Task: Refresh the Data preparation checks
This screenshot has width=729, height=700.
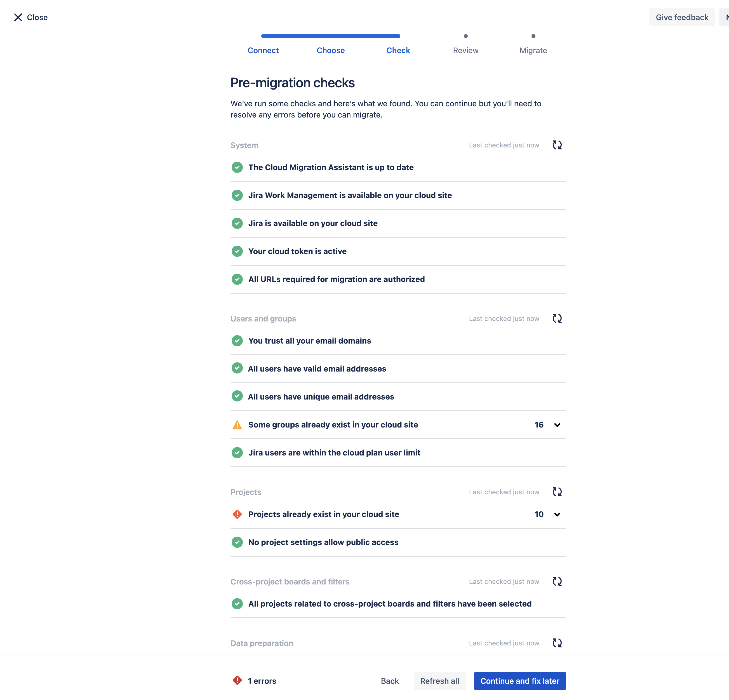Action: coord(557,643)
